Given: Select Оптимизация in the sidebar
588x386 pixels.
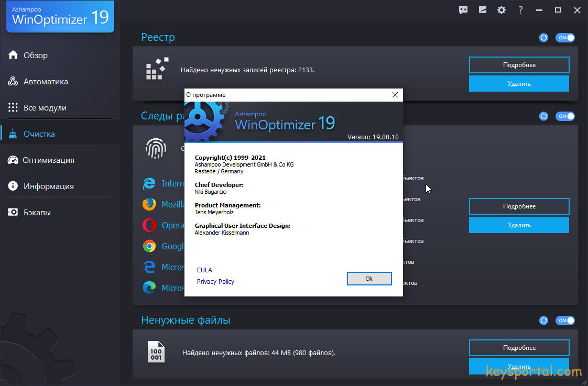Looking at the screenshot, I should pyautogui.click(x=48, y=160).
